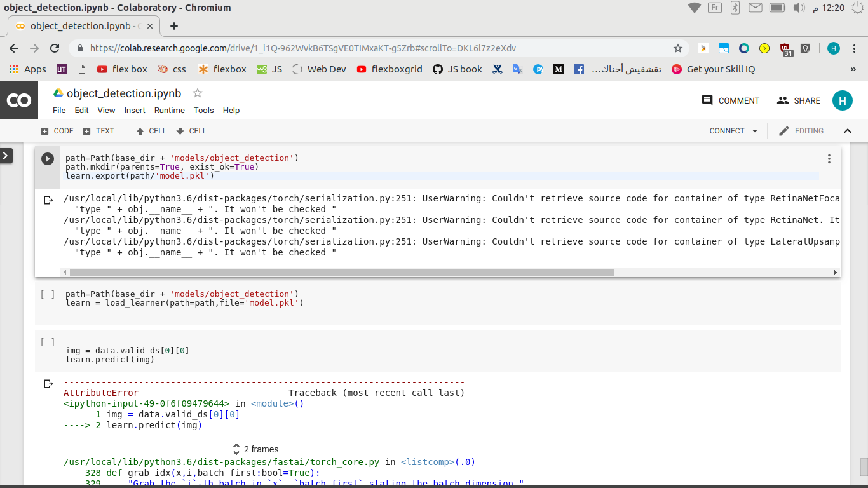Go forward in browser history
Screen dimensions: 868x488
click(34, 48)
